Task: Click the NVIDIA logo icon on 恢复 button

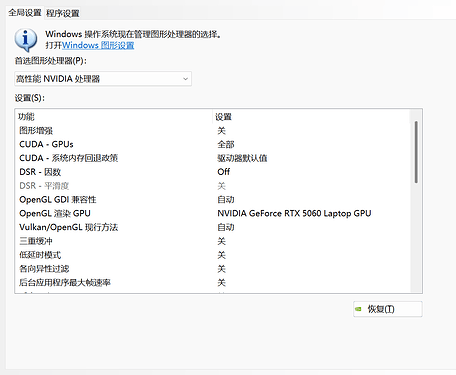Action: tap(359, 309)
